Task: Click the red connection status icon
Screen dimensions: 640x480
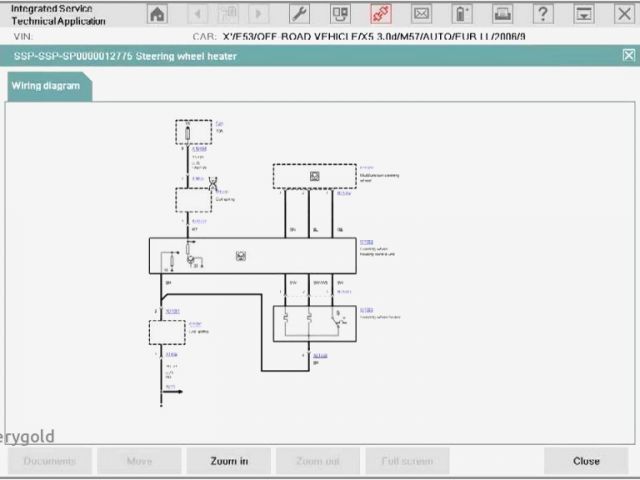Action: pos(380,14)
